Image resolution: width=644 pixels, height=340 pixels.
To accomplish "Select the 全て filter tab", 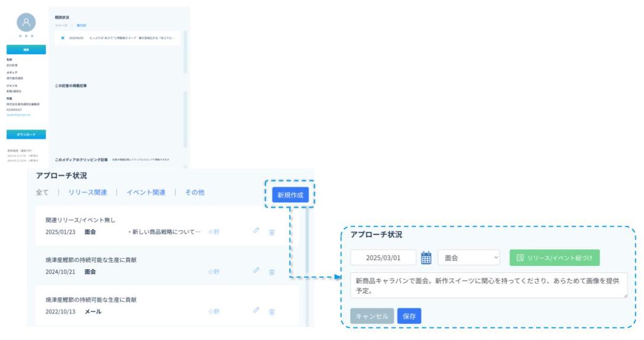I will coord(42,192).
